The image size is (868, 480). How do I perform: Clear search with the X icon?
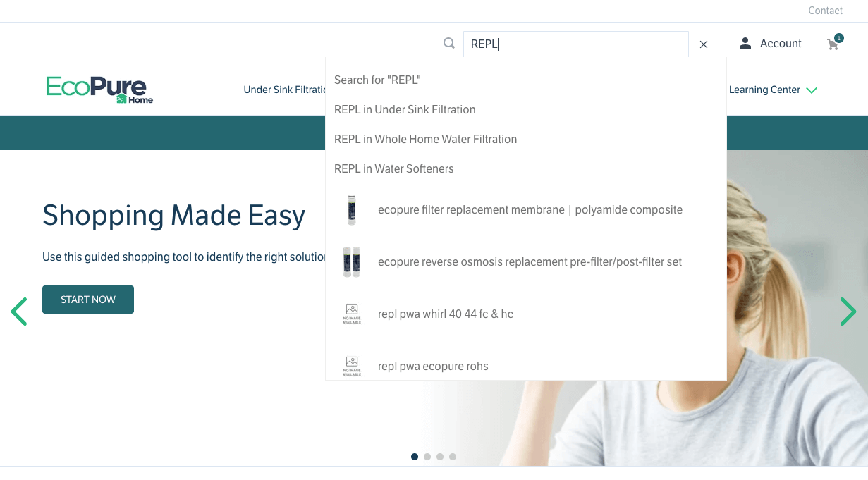[704, 44]
